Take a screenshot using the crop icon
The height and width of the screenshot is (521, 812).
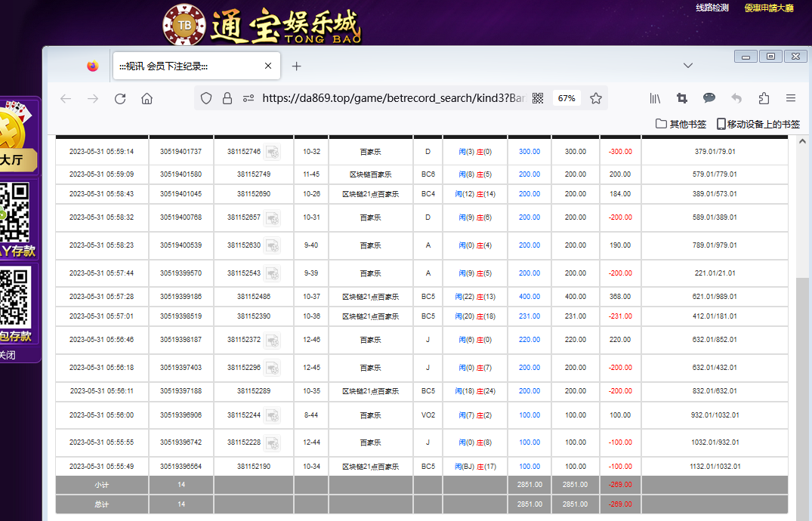(x=682, y=98)
